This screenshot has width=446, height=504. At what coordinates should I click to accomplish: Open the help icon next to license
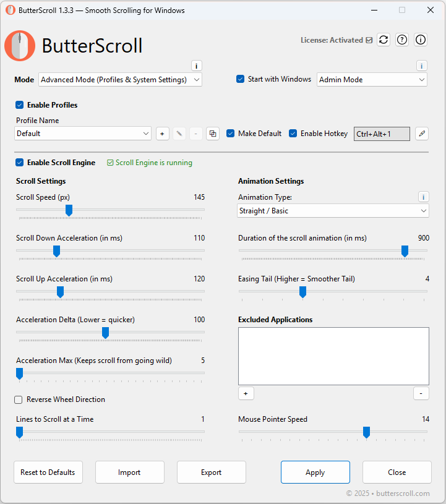pyautogui.click(x=402, y=40)
